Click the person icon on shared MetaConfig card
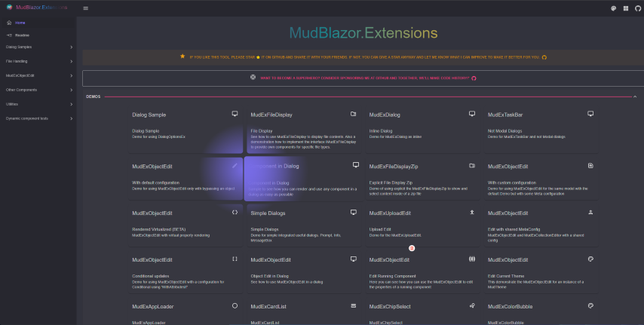644x325 pixels. click(x=590, y=213)
